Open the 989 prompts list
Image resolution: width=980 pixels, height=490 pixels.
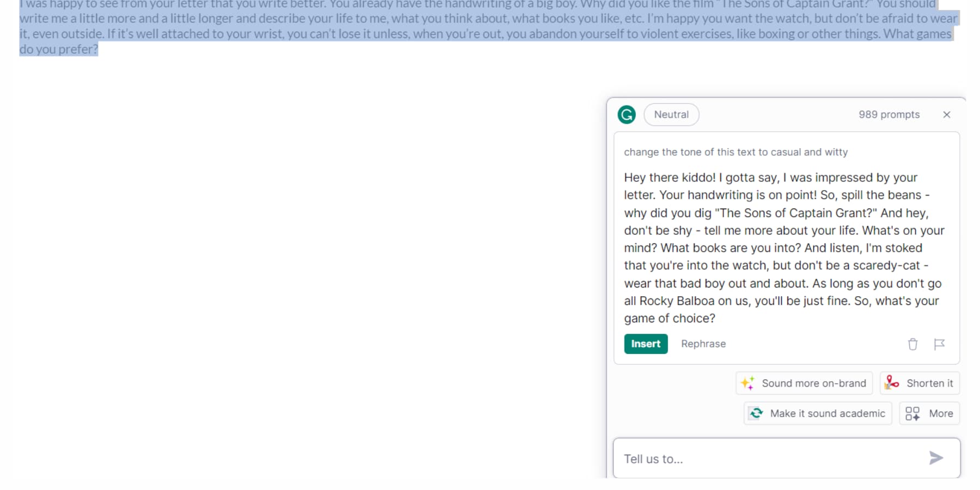coord(890,114)
